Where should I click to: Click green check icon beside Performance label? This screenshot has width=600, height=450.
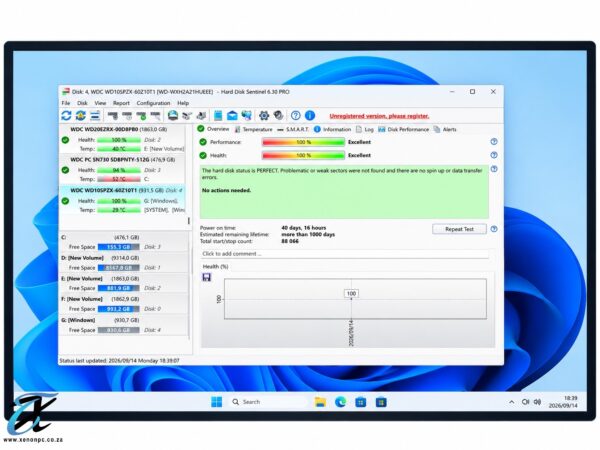(x=203, y=142)
